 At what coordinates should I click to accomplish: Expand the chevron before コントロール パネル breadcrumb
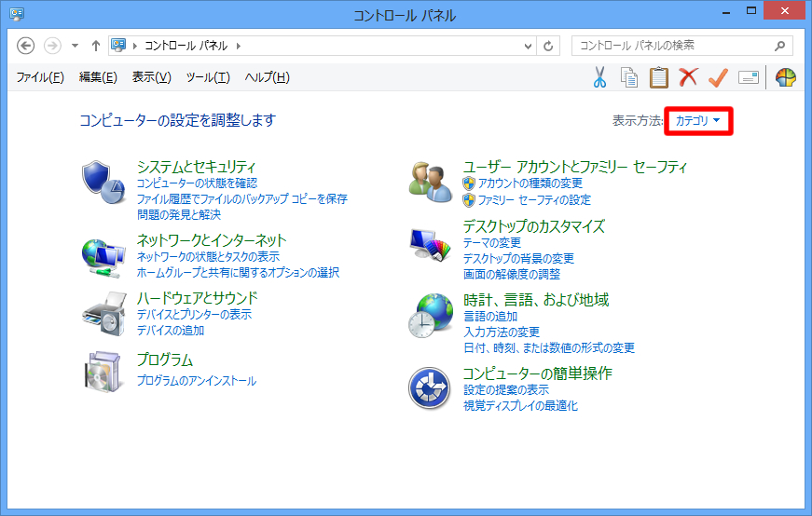135,46
